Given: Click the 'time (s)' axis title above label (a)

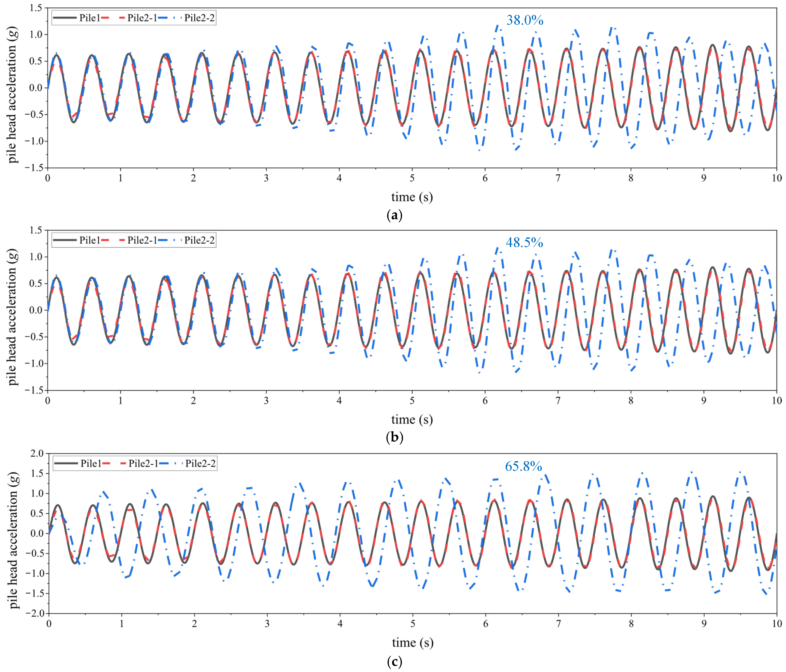Looking at the screenshot, I should point(412,197).
